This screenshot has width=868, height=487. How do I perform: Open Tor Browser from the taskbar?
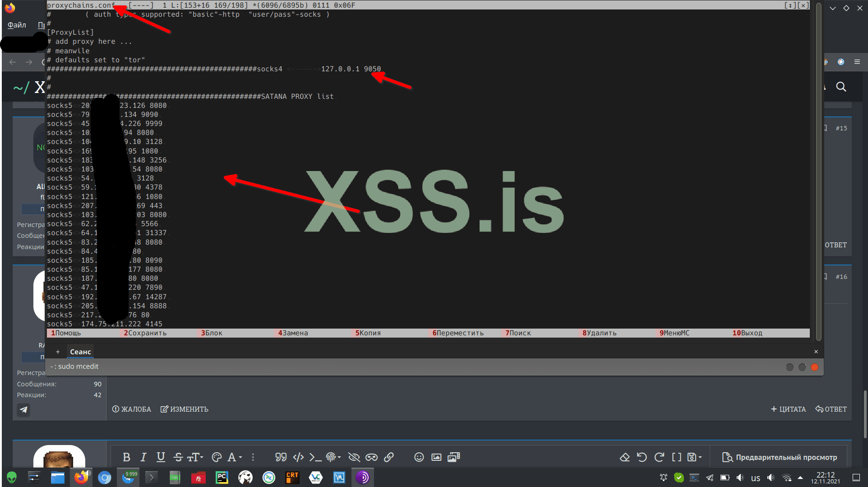click(363, 478)
